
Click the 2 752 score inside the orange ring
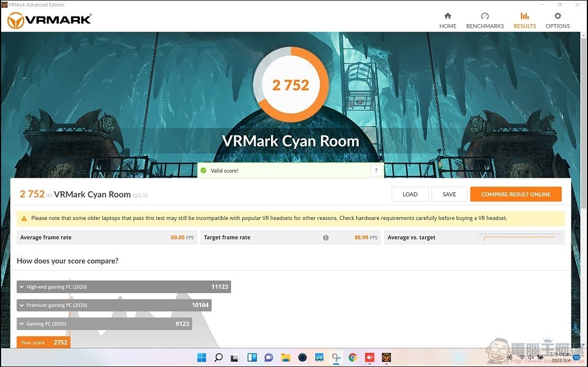[x=290, y=85]
